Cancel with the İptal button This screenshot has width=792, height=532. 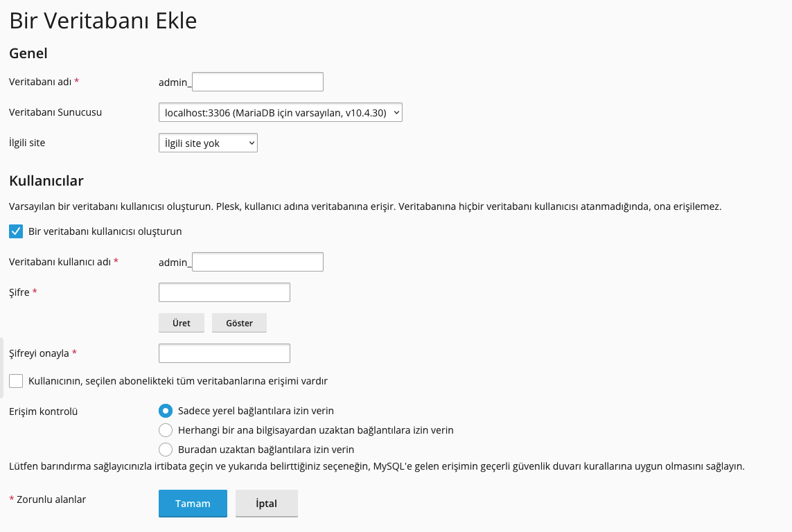pyautogui.click(x=266, y=504)
